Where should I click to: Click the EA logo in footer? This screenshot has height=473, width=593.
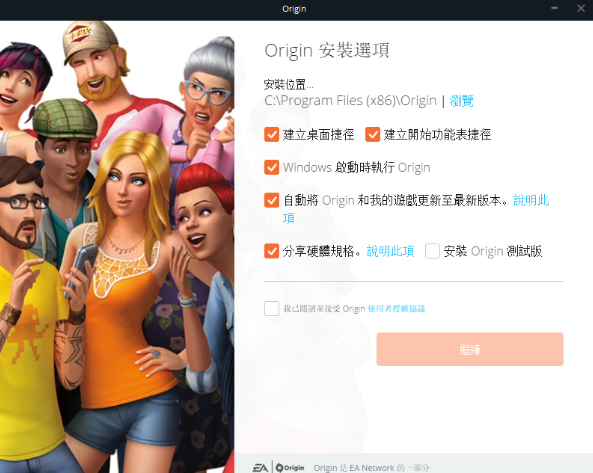click(260, 468)
